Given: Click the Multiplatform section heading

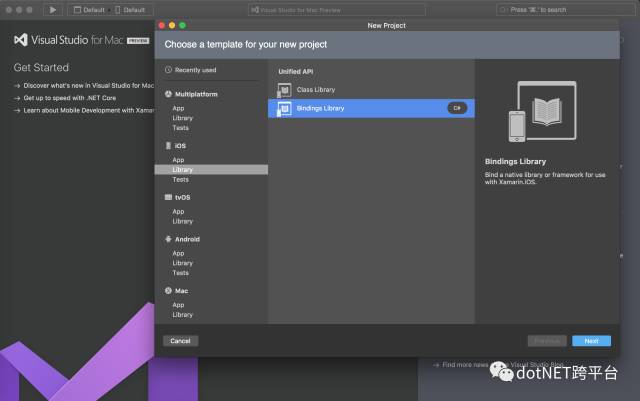Looking at the screenshot, I should (x=196, y=94).
